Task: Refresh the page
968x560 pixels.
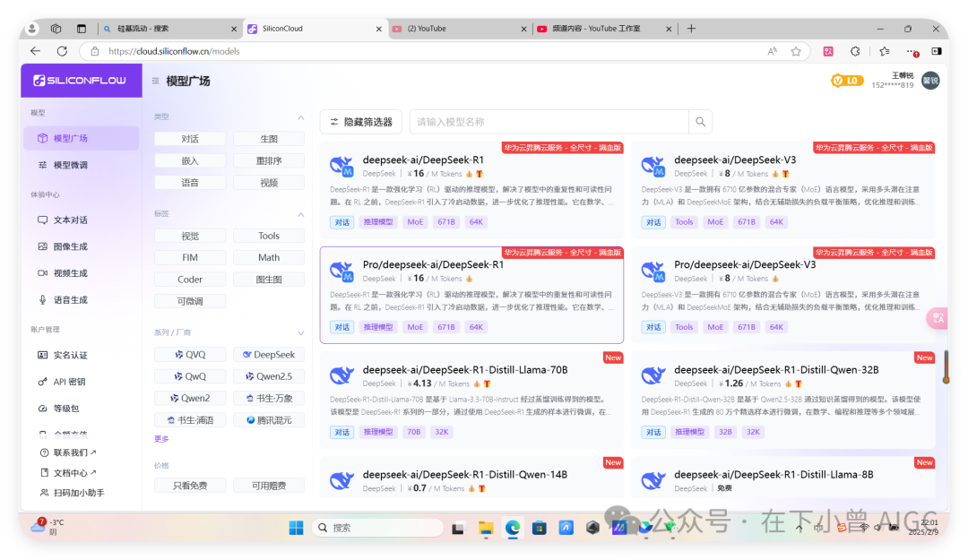Action: point(63,51)
